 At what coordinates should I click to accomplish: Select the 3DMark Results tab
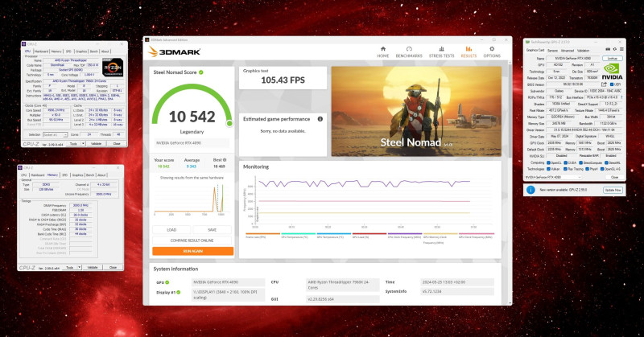tap(469, 51)
